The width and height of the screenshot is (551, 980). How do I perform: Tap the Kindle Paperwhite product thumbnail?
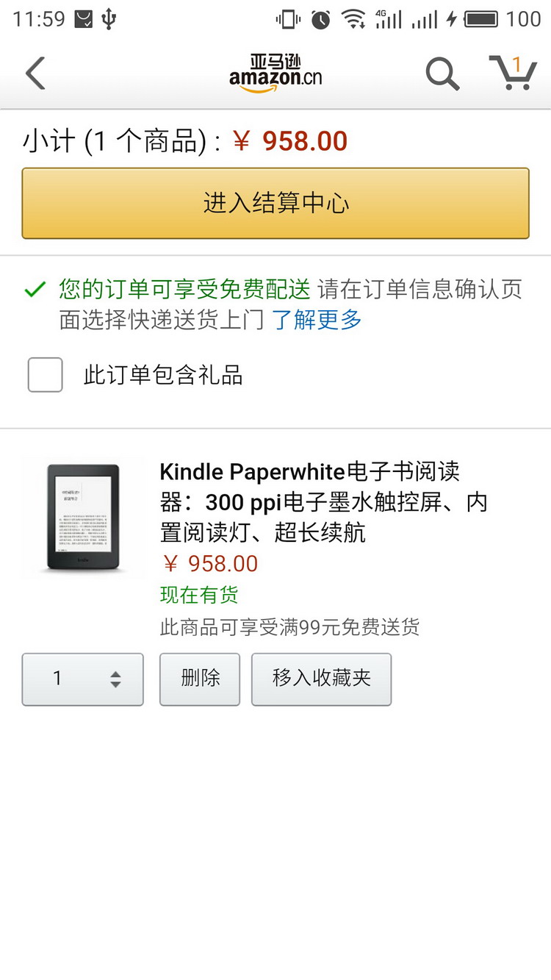[83, 518]
